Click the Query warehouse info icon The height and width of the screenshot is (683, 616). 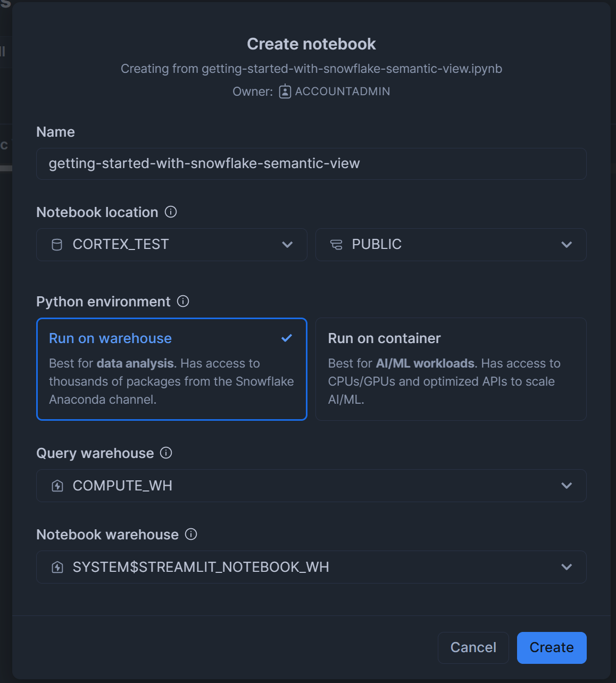coord(166,453)
